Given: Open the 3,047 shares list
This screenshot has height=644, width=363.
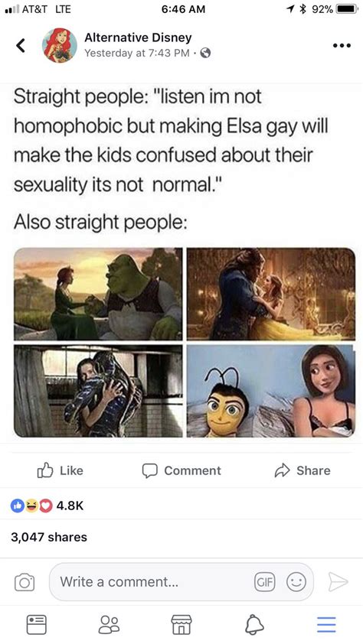Looking at the screenshot, I should coord(49,537).
